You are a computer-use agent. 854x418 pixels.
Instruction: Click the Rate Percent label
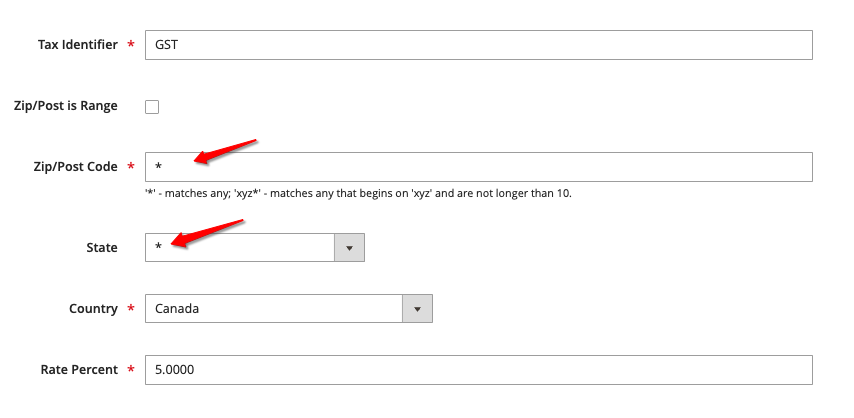tap(79, 369)
